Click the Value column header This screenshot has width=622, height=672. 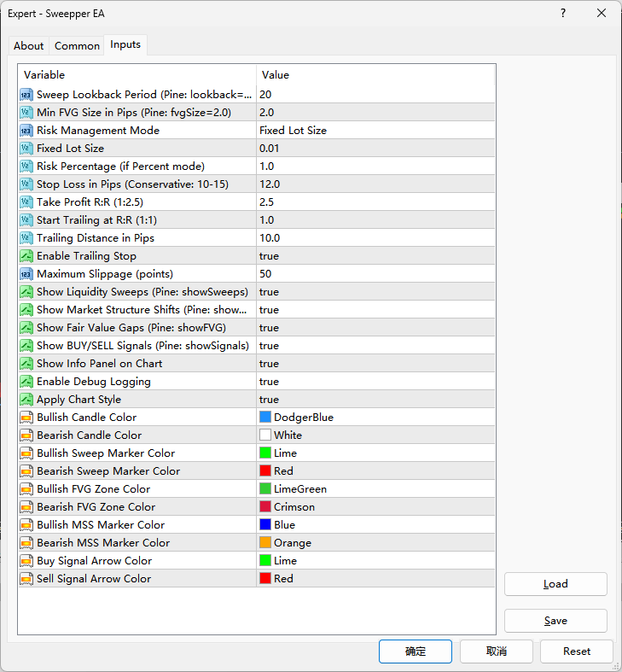[x=375, y=75]
